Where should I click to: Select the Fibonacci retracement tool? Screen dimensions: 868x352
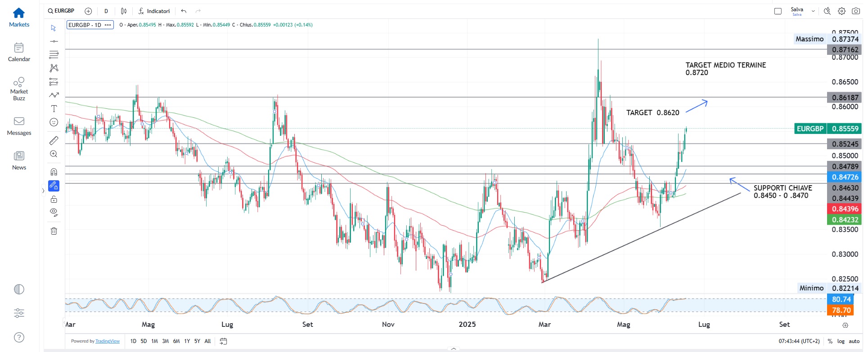54,55
